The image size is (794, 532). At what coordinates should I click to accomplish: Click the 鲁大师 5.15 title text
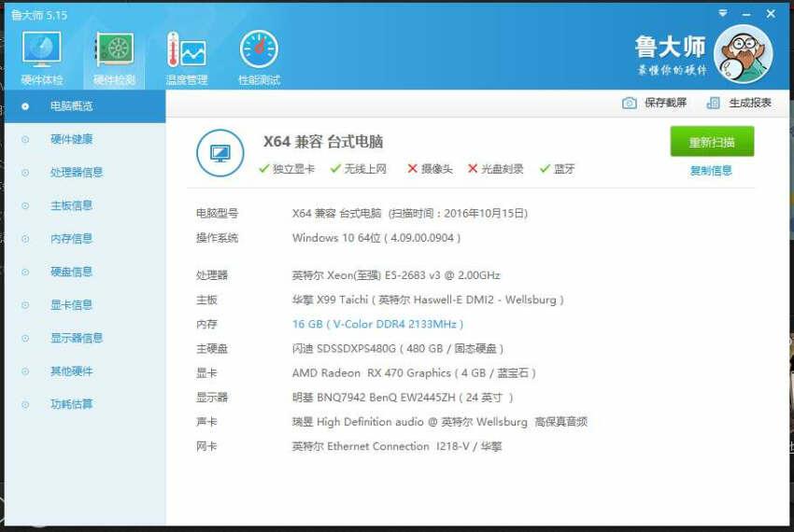(39, 15)
